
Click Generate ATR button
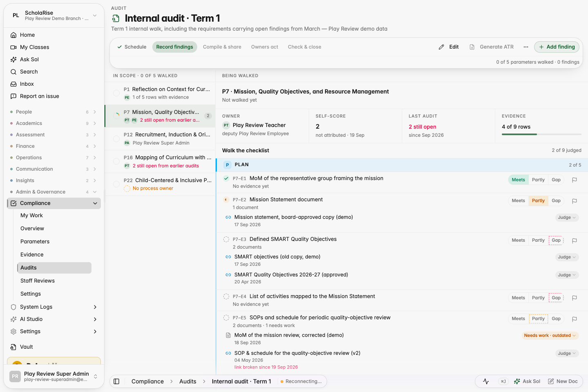click(492, 47)
